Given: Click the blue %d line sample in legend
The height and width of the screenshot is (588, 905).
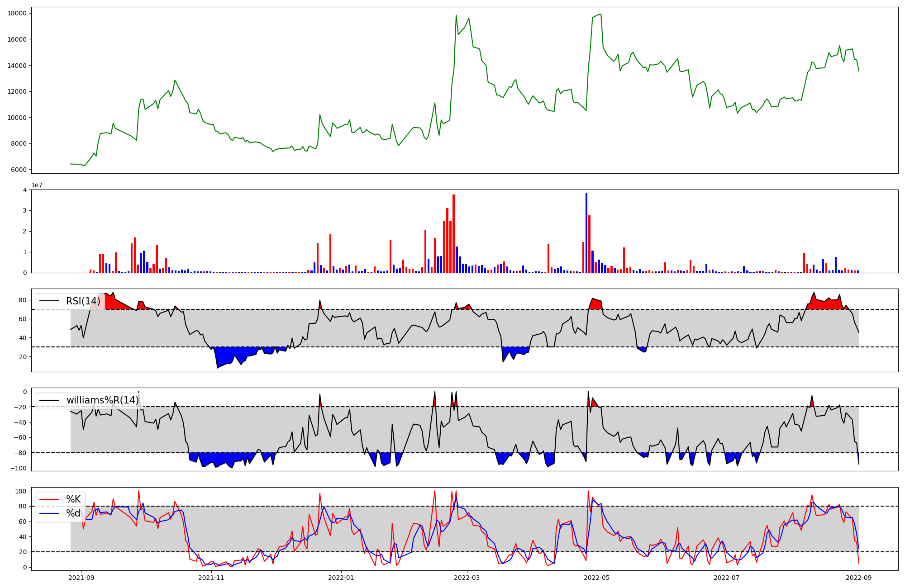Looking at the screenshot, I should [49, 513].
